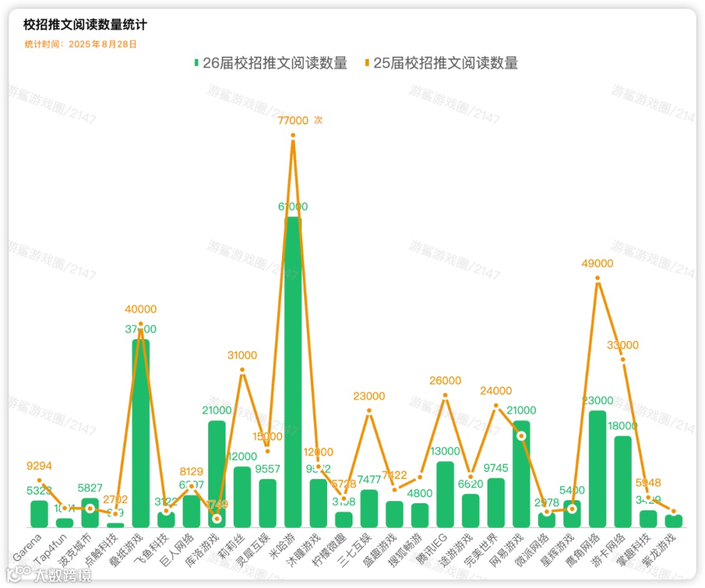Click the 13000 value label above 腾讯IEG
This screenshot has width=705, height=588.
pos(445,451)
